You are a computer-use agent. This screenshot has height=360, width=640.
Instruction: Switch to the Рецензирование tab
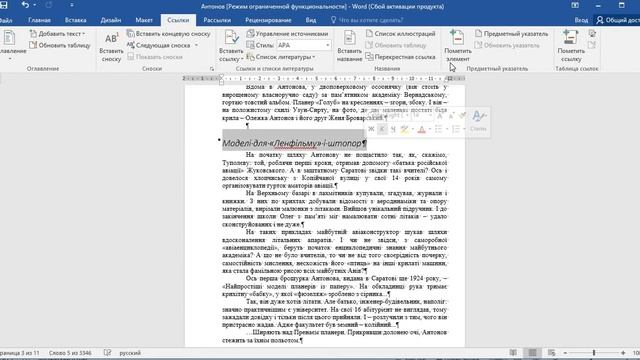[268, 20]
